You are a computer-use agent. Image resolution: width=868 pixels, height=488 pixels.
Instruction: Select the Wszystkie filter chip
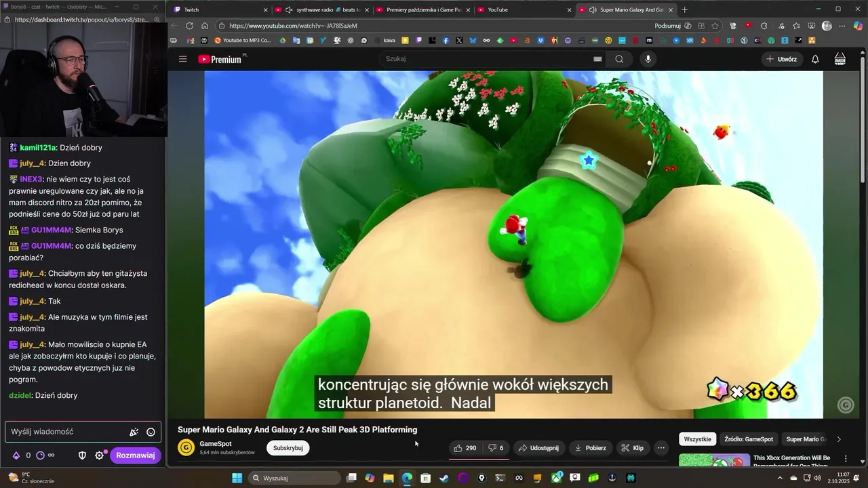[x=697, y=439]
